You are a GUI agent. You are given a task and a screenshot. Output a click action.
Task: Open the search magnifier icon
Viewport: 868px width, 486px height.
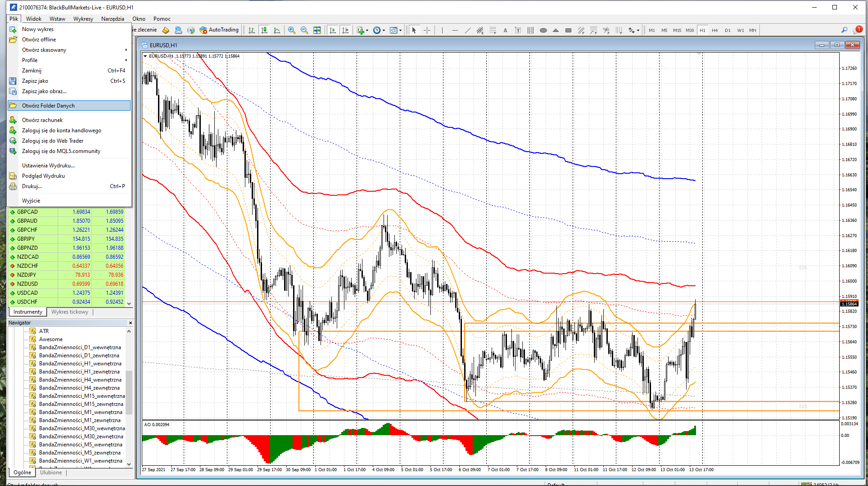pos(844,30)
